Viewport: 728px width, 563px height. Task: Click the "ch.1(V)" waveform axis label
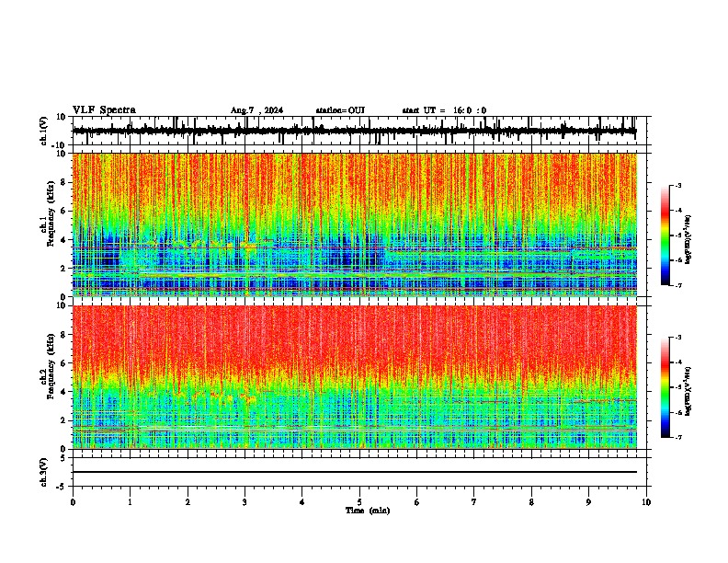coord(44,131)
